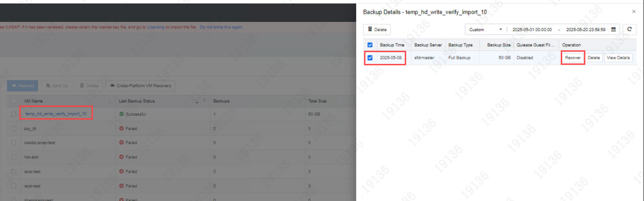Click Delete in the sfdrmaster row Operation column
Screen dimensions: 644x201
click(x=594, y=57)
